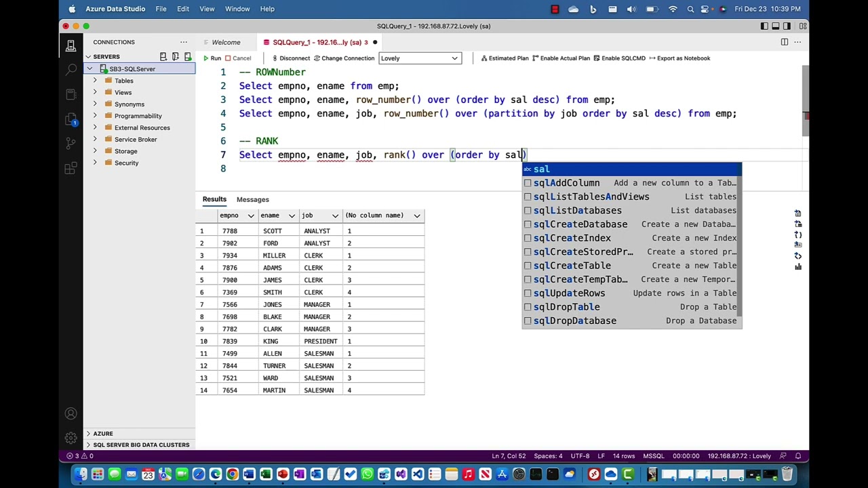Open the File menu
The height and width of the screenshot is (488, 868).
tap(161, 9)
